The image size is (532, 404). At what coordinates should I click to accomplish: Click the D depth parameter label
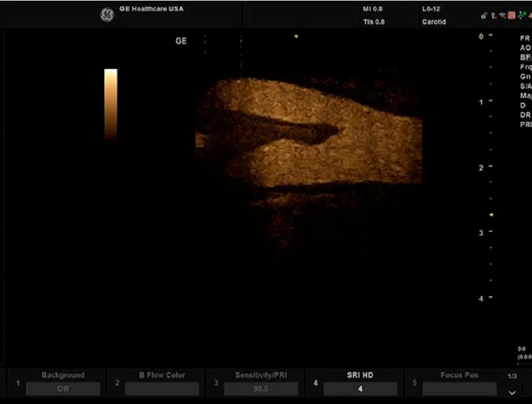tap(523, 105)
